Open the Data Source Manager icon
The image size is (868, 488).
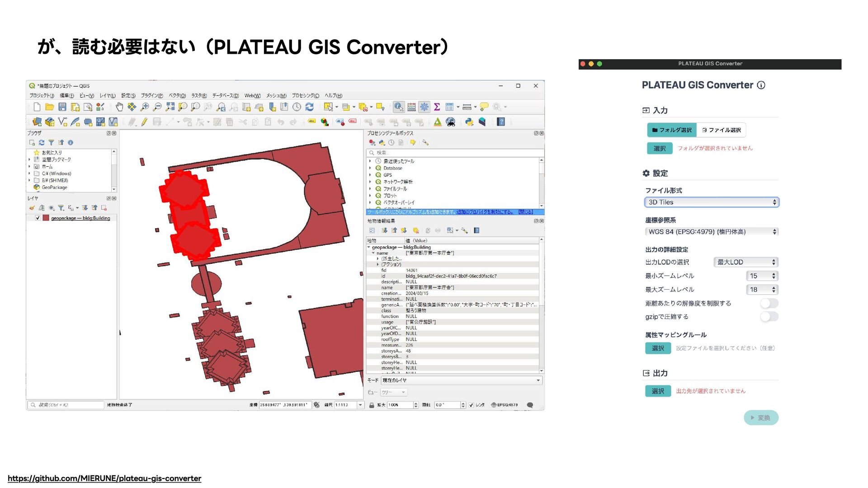pyautogui.click(x=37, y=122)
